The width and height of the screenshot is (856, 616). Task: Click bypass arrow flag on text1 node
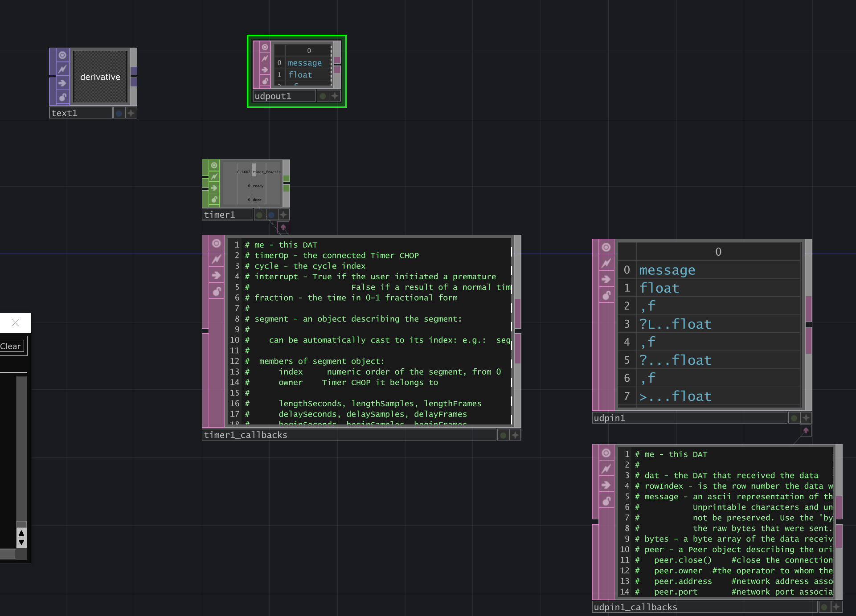tap(62, 83)
